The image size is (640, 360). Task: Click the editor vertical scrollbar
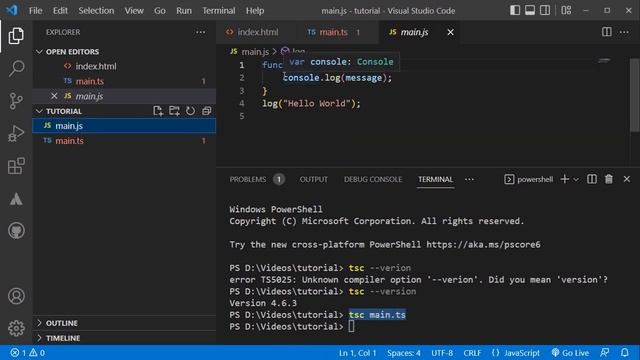coord(635,95)
